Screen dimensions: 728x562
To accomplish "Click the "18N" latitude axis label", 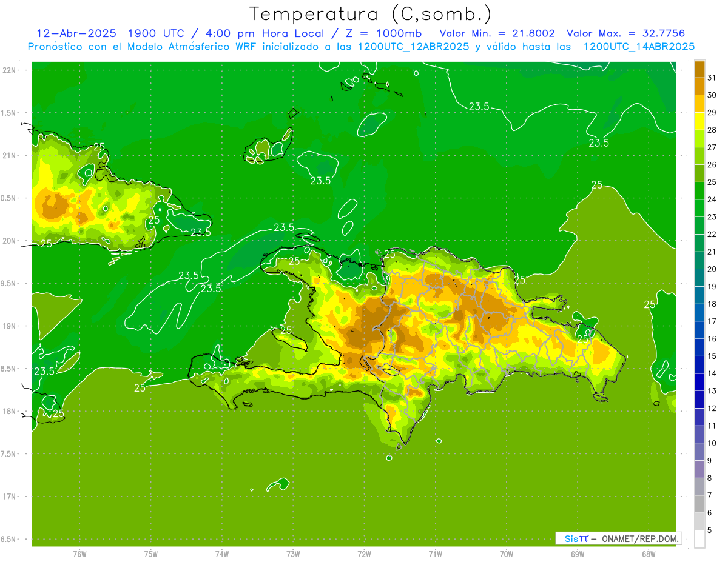I will pyautogui.click(x=10, y=411).
